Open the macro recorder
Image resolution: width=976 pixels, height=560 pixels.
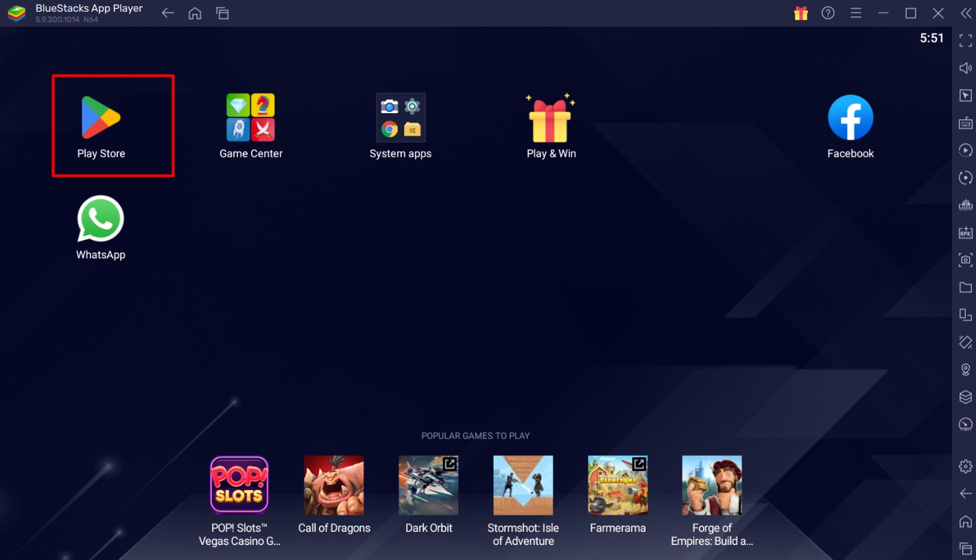966,150
